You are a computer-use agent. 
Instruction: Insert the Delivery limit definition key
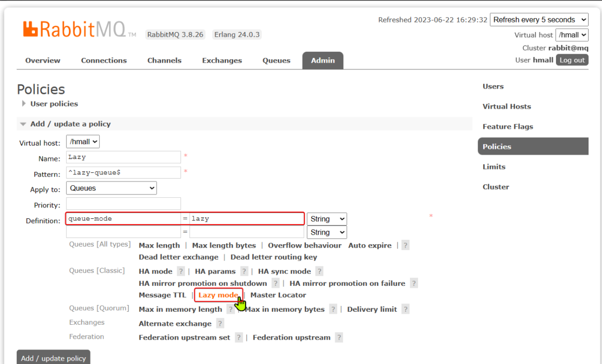pos(372,309)
